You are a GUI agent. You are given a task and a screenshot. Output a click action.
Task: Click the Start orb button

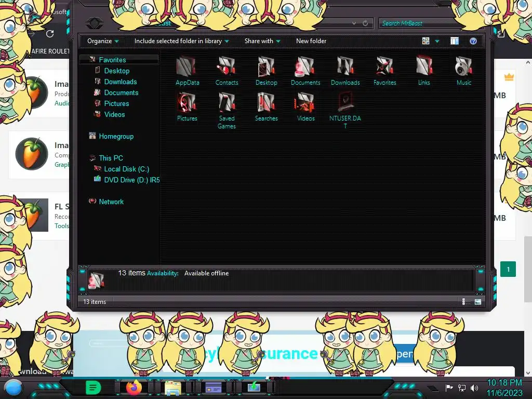pos(13,388)
